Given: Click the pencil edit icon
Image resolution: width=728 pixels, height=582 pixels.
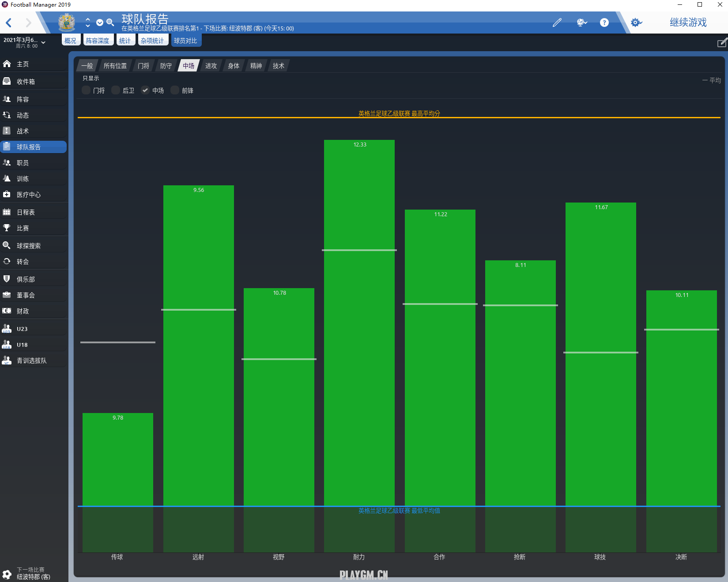Looking at the screenshot, I should tap(557, 23).
